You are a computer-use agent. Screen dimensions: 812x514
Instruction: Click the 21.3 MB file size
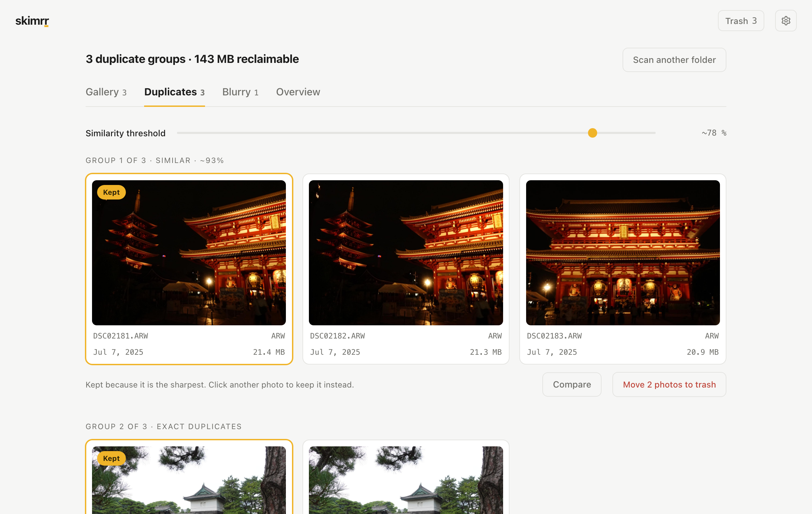pyautogui.click(x=486, y=352)
